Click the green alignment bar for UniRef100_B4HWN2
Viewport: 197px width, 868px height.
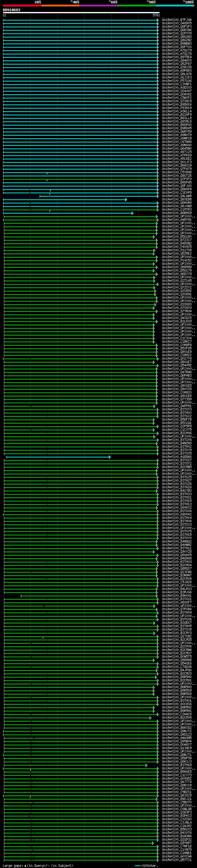point(81,545)
